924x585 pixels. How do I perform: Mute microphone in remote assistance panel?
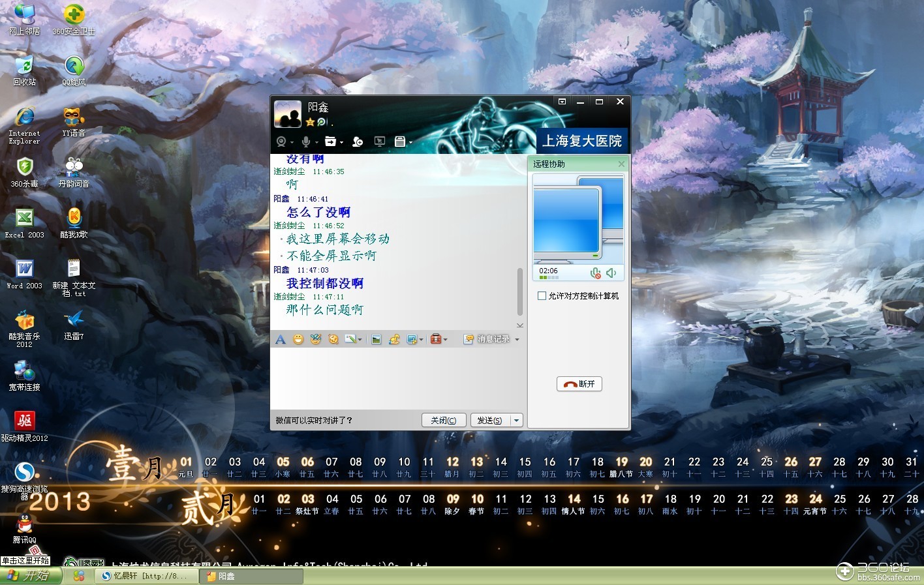click(595, 273)
